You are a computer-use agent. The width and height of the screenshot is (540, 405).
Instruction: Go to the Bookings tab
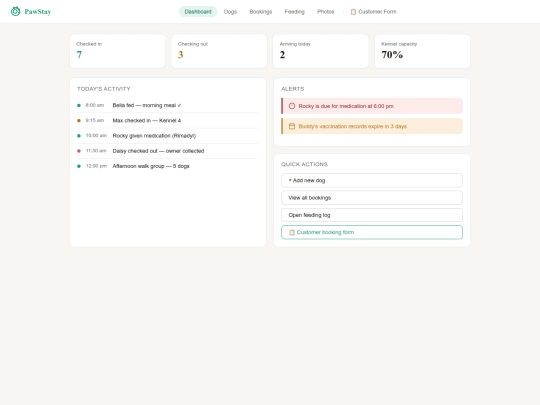click(x=261, y=12)
